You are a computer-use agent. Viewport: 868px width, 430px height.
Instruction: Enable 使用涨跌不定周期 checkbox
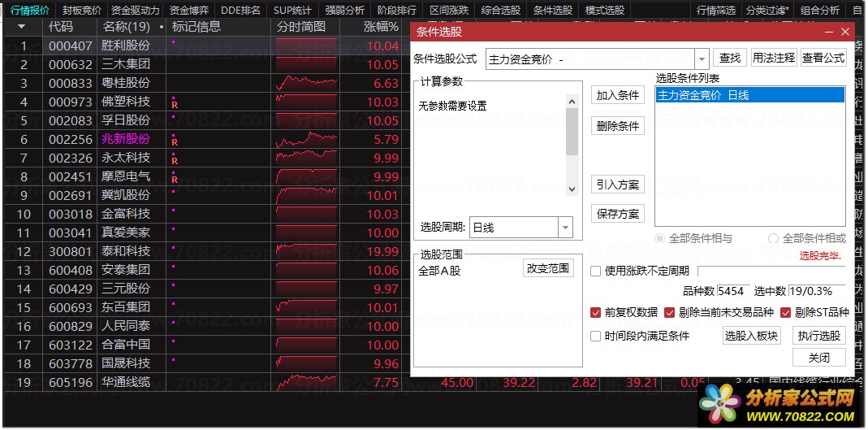point(596,271)
